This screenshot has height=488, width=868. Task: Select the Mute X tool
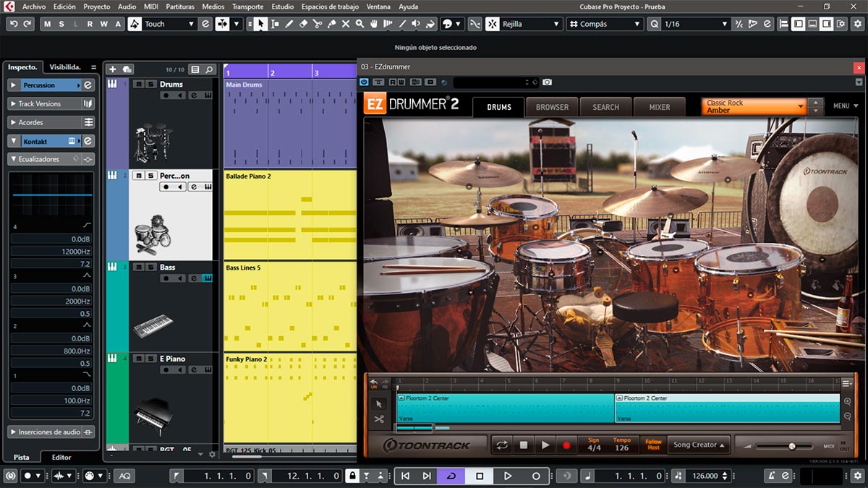click(346, 24)
